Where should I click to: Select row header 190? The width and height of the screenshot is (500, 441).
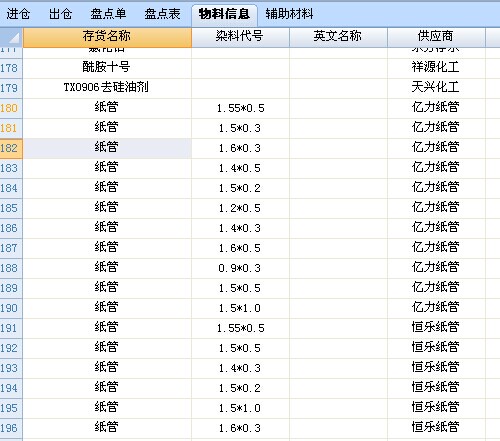11,308
